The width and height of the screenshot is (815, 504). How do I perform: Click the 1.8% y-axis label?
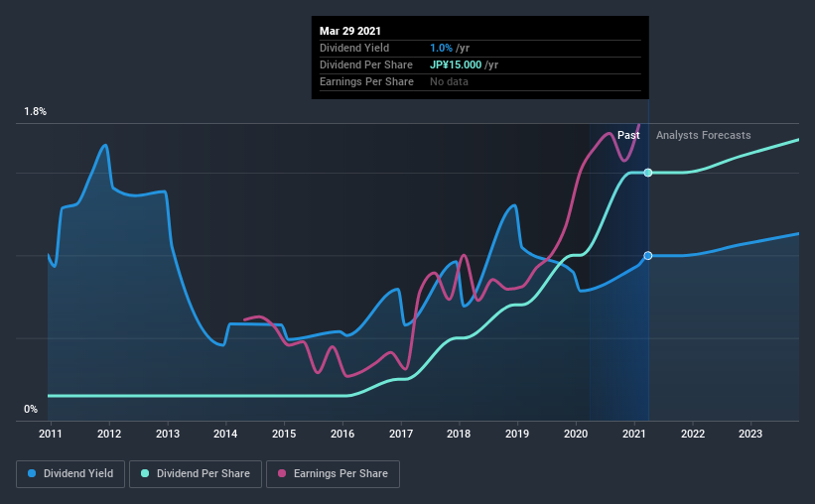tap(36, 112)
